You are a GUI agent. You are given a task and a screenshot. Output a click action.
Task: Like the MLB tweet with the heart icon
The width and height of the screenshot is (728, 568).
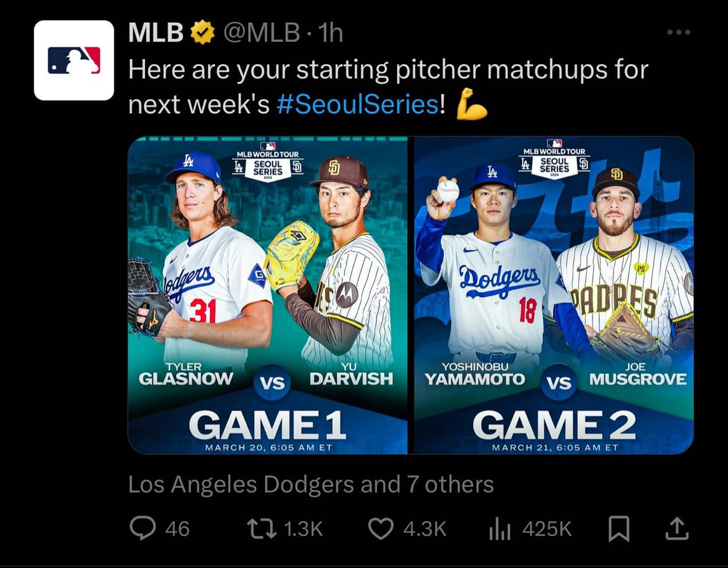pyautogui.click(x=383, y=529)
